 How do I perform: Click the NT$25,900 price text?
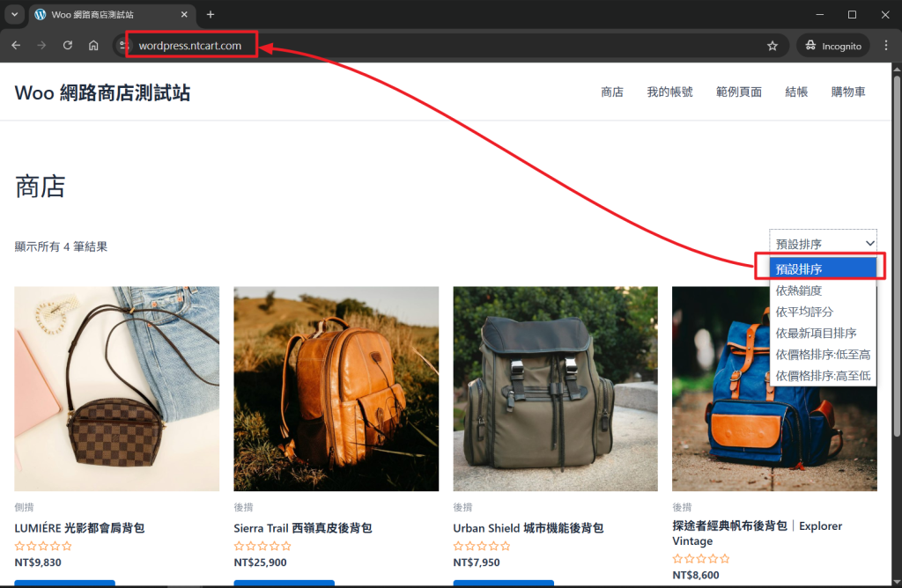(x=260, y=562)
